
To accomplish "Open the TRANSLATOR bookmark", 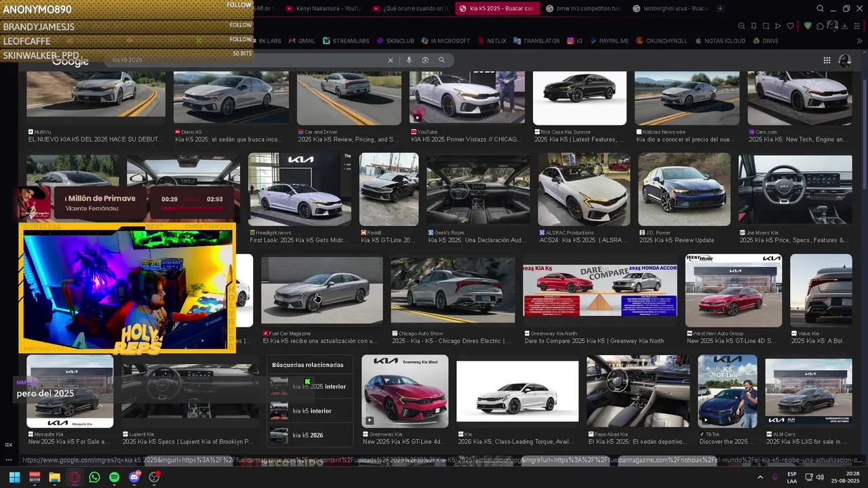I will 536,41.
